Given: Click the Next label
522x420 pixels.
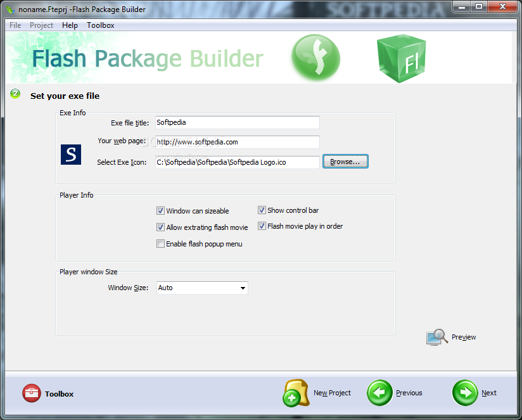Looking at the screenshot, I should click(488, 393).
